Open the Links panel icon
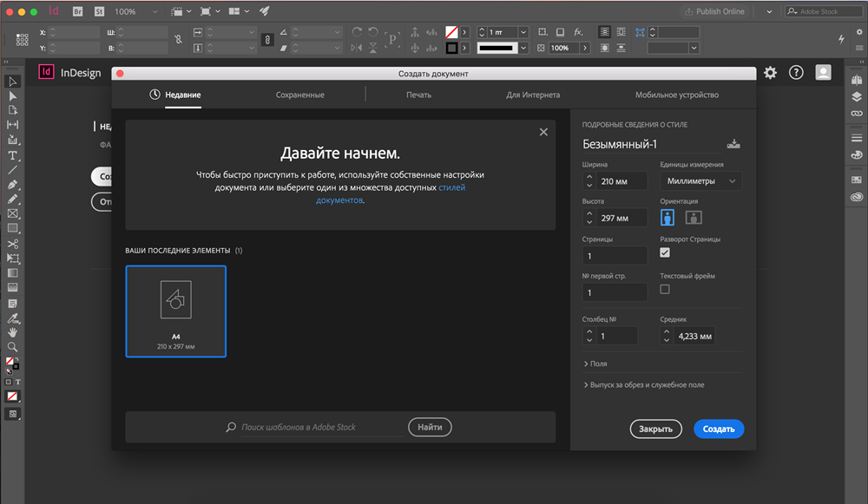 [x=857, y=114]
